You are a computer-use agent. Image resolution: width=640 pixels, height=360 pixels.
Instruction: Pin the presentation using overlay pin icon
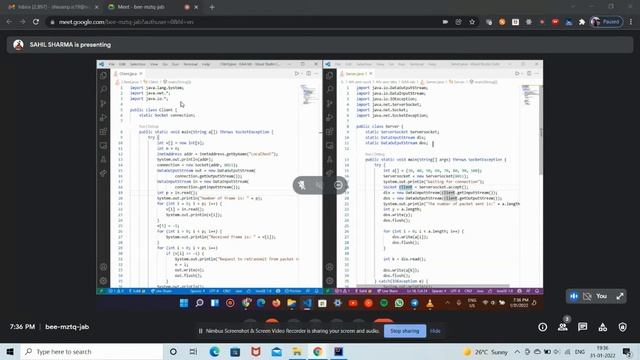(x=302, y=185)
